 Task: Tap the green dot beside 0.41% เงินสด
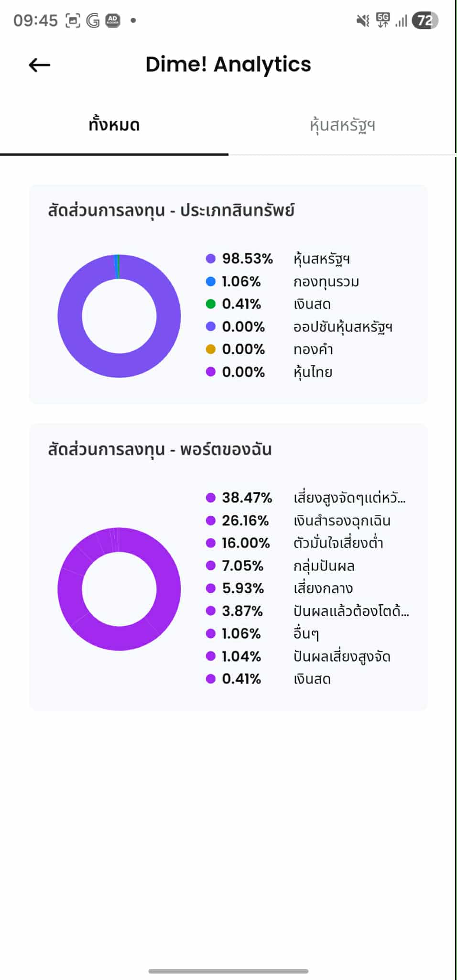pos(210,304)
